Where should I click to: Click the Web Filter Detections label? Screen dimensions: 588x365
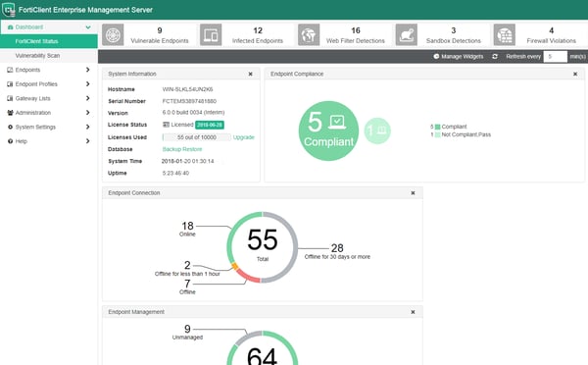(x=356, y=40)
